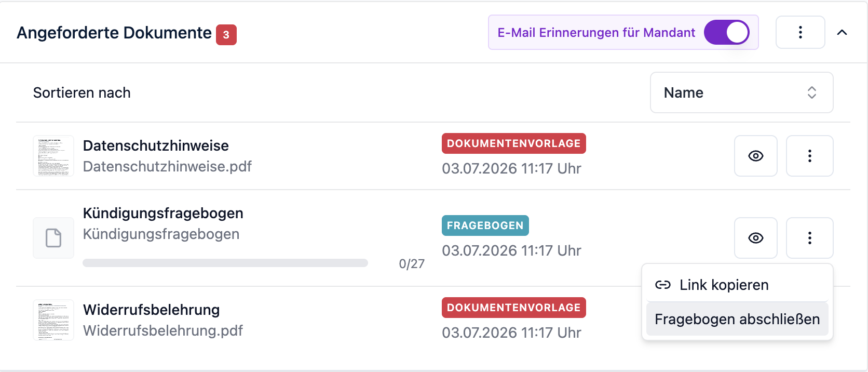View Kündigungsfragebogen using the eye icon
Viewport: 868px width, 372px height.
click(x=756, y=238)
